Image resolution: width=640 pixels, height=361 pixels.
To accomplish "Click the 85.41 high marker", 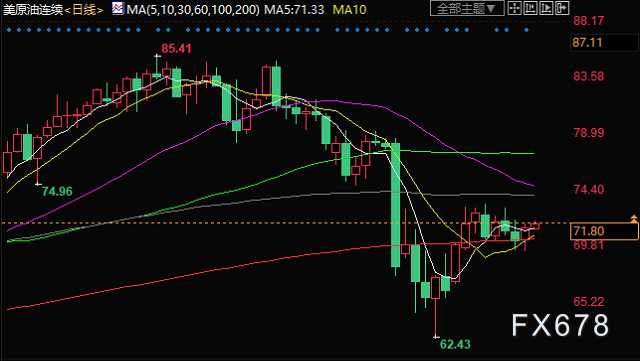I will coord(176,49).
